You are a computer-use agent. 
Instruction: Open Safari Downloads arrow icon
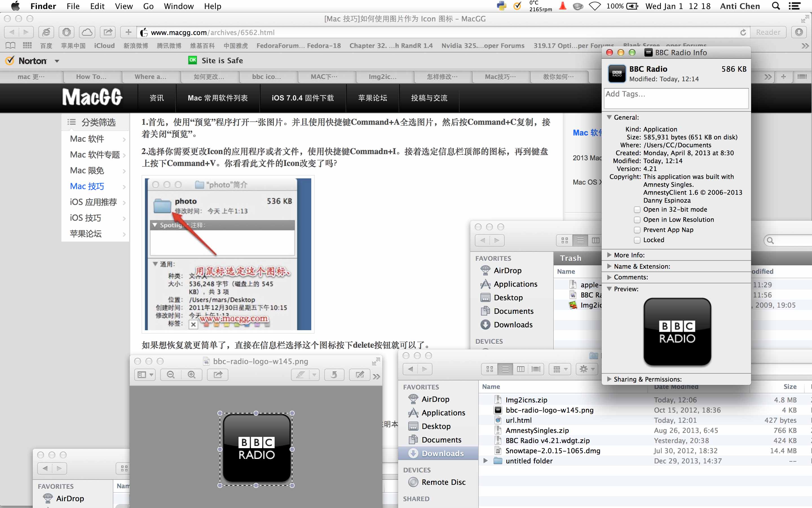click(x=799, y=32)
